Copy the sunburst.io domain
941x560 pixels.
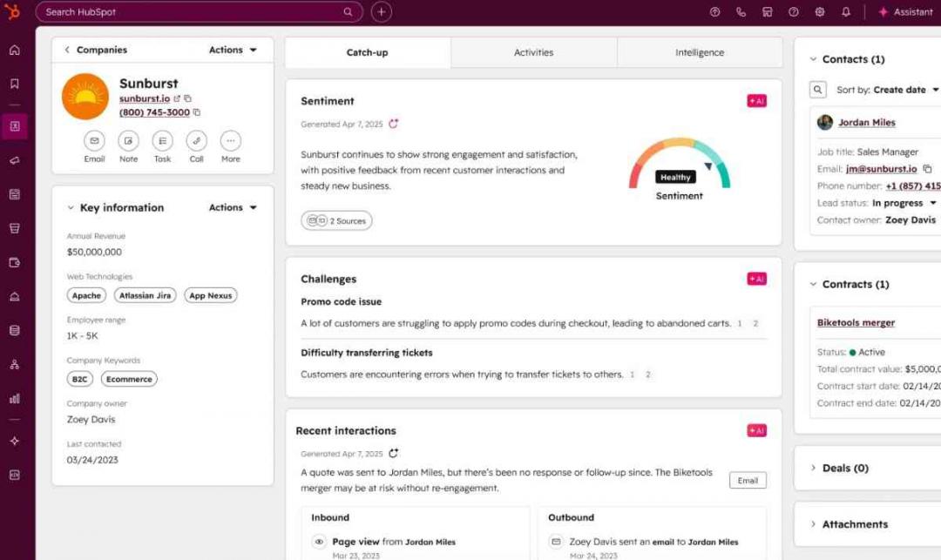pyautogui.click(x=188, y=98)
